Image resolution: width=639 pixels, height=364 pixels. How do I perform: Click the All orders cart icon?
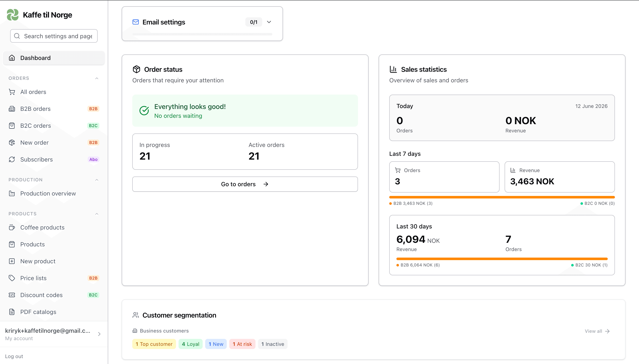[12, 92]
